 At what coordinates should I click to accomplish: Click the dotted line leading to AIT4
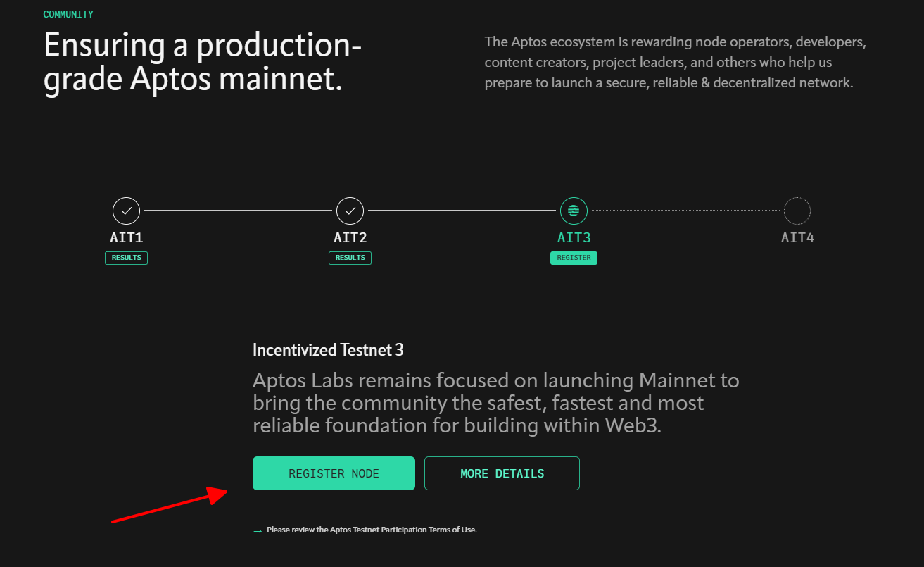(685, 211)
